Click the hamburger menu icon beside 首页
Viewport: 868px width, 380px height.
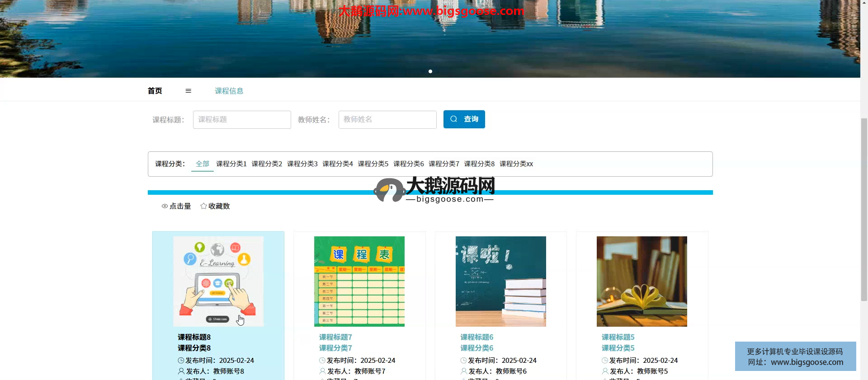[189, 91]
